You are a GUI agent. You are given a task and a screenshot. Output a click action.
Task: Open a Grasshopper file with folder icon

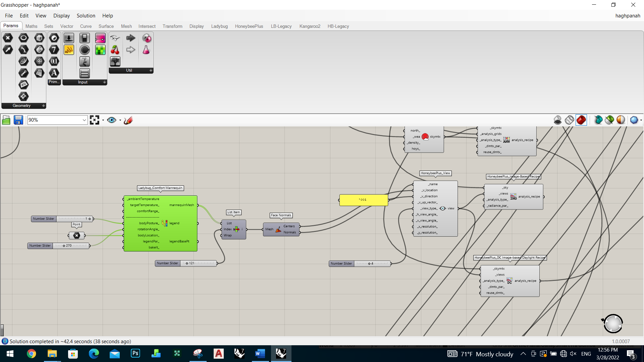[6, 120]
